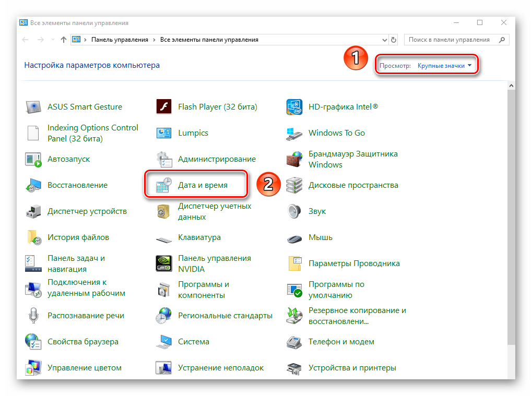Open the Устройства и принтеры icon
Screen dimensions: 532x396
294,368
